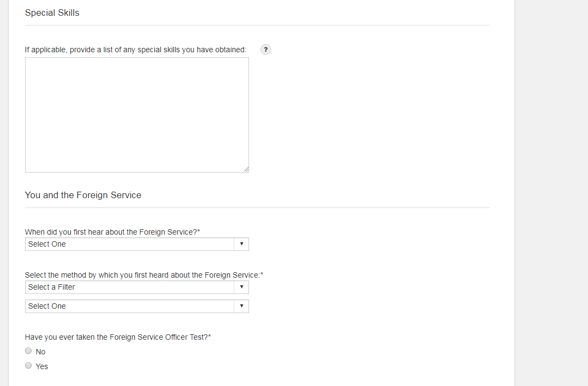Click the "When did you first hear" question label
This screenshot has height=386, width=588.
pos(112,232)
